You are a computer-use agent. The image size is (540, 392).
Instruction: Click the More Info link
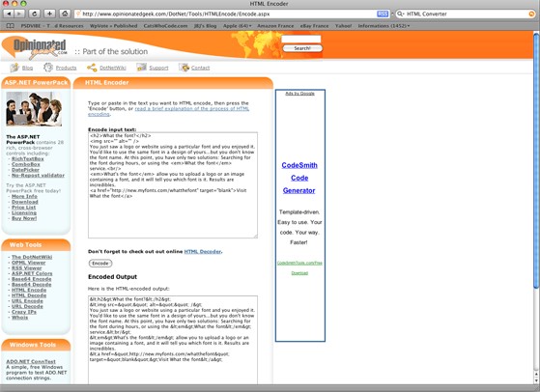(x=24, y=196)
